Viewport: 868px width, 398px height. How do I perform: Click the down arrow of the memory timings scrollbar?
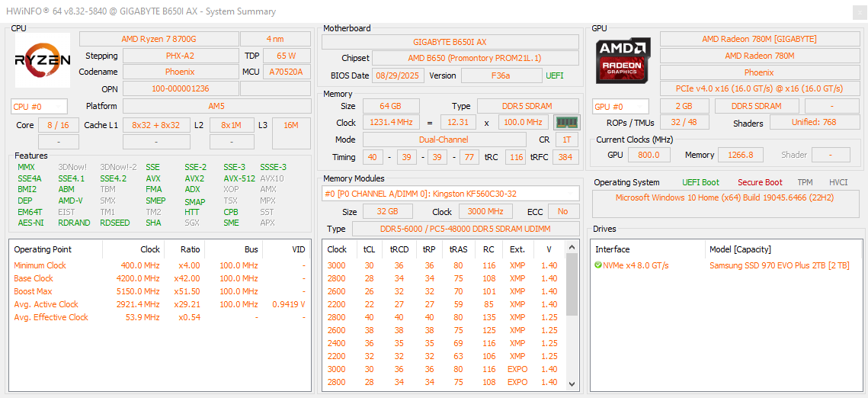pos(572,384)
